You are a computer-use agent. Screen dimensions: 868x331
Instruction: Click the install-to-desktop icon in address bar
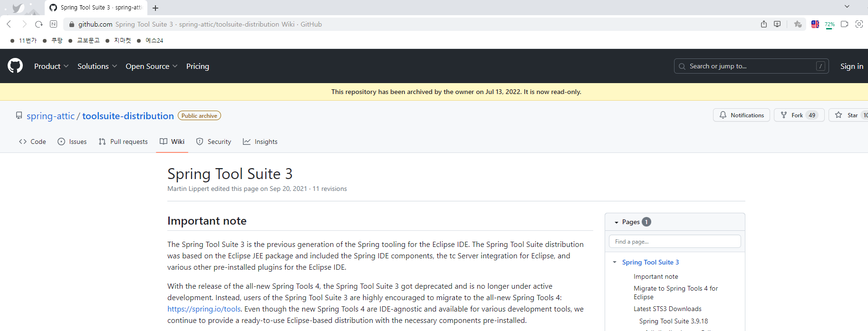pos(777,24)
